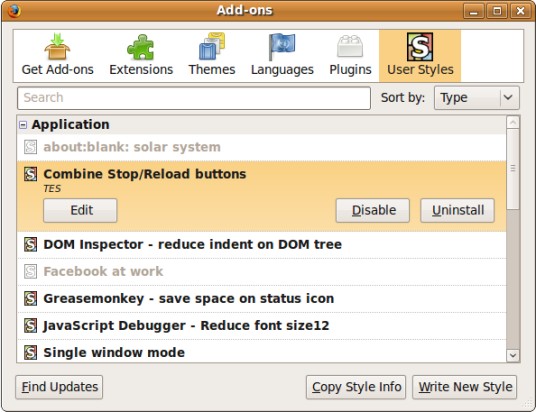Viewport: 536px width, 412px height.
Task: Click the Find Updates button
Action: coord(59,387)
